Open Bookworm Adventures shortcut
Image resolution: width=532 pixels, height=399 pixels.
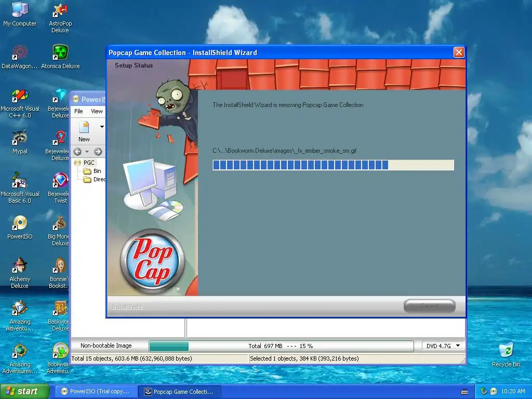[60, 358]
